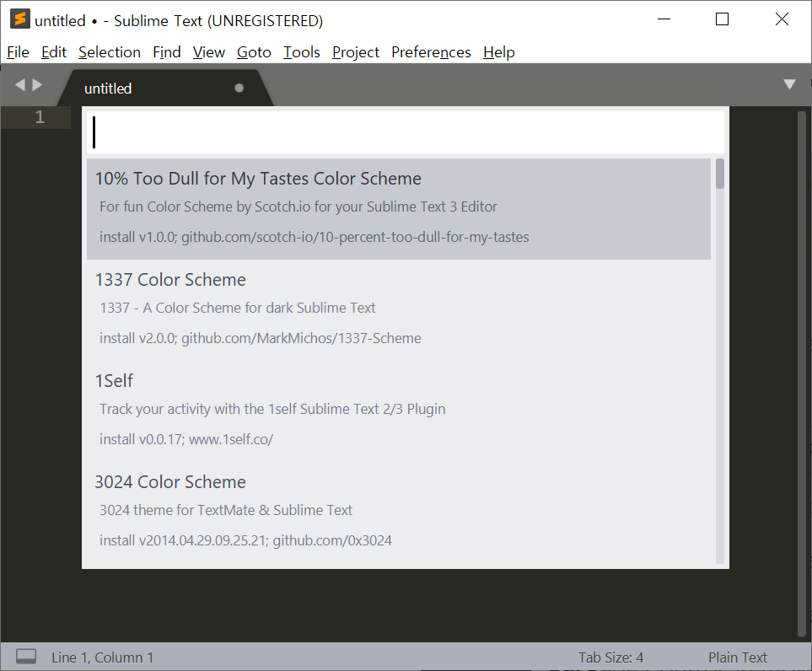
Task: Open the File menu
Action: tap(18, 52)
